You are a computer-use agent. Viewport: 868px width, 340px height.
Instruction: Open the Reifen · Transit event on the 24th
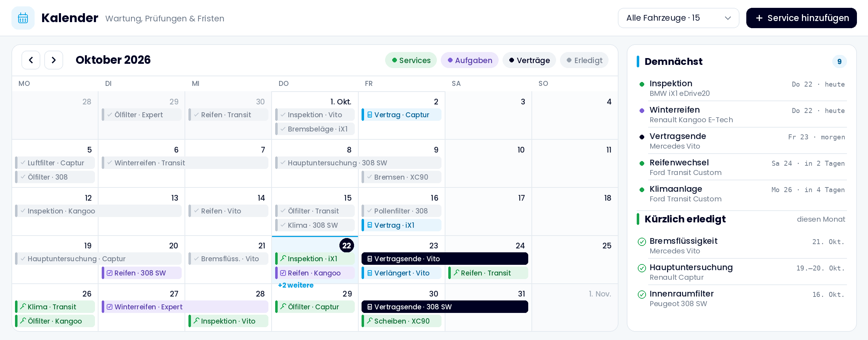(488, 273)
